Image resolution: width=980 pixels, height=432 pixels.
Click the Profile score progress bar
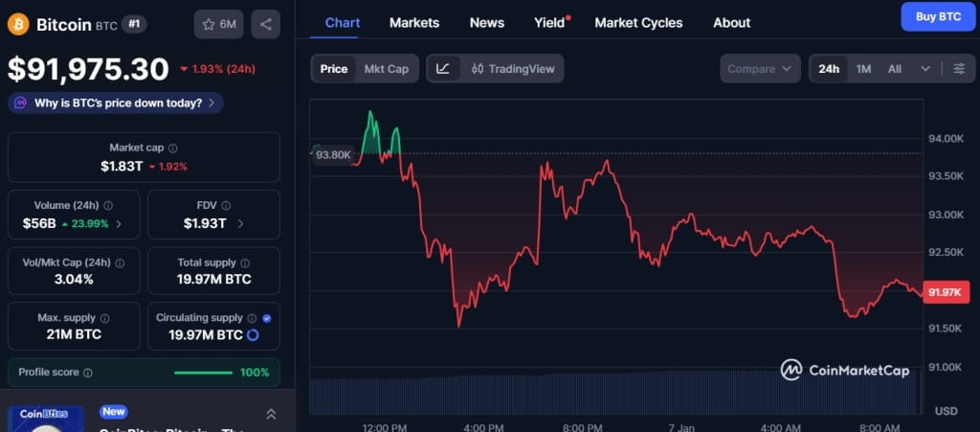pos(203,373)
